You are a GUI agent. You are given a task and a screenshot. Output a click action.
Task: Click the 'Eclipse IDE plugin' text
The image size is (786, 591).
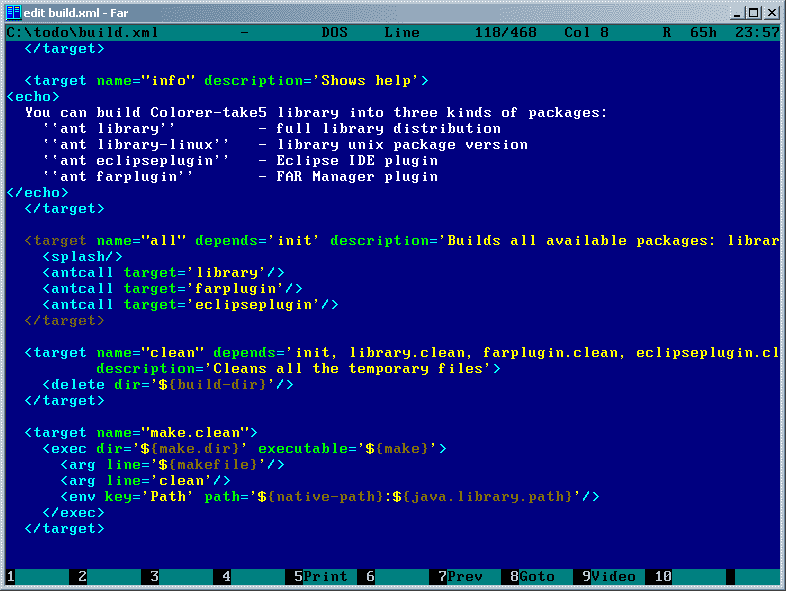point(357,160)
